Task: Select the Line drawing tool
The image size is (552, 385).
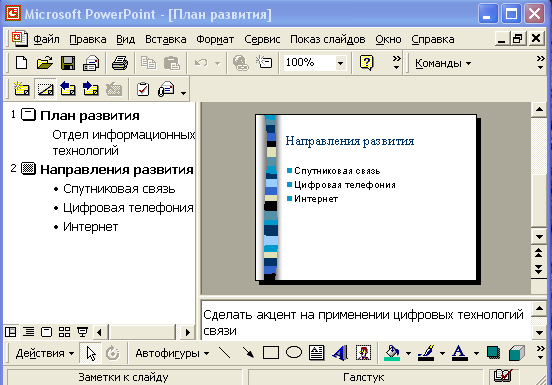Action: (x=224, y=353)
